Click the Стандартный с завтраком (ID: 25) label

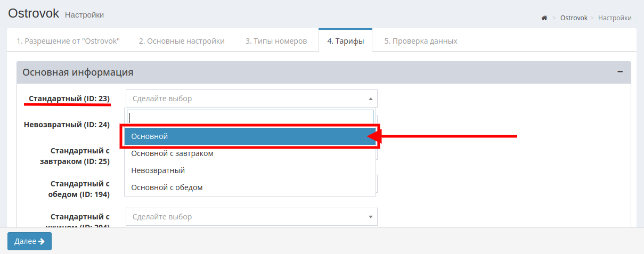pos(74,156)
